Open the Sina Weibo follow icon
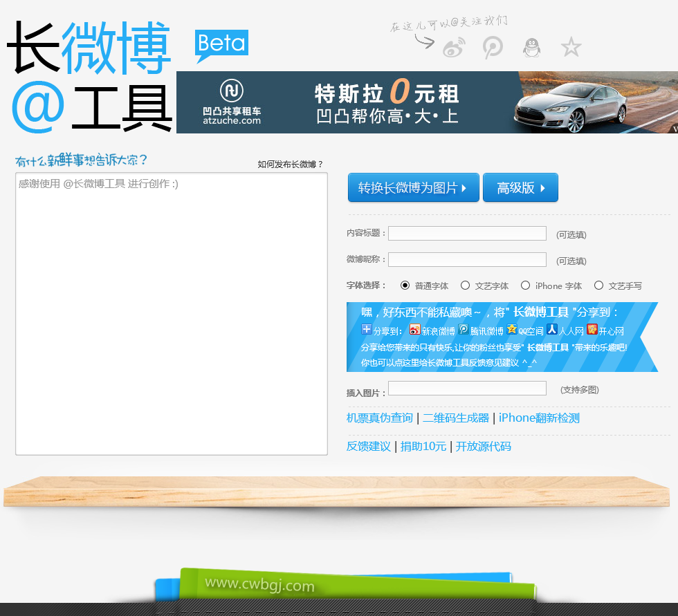The image size is (678, 616). pyautogui.click(x=454, y=47)
